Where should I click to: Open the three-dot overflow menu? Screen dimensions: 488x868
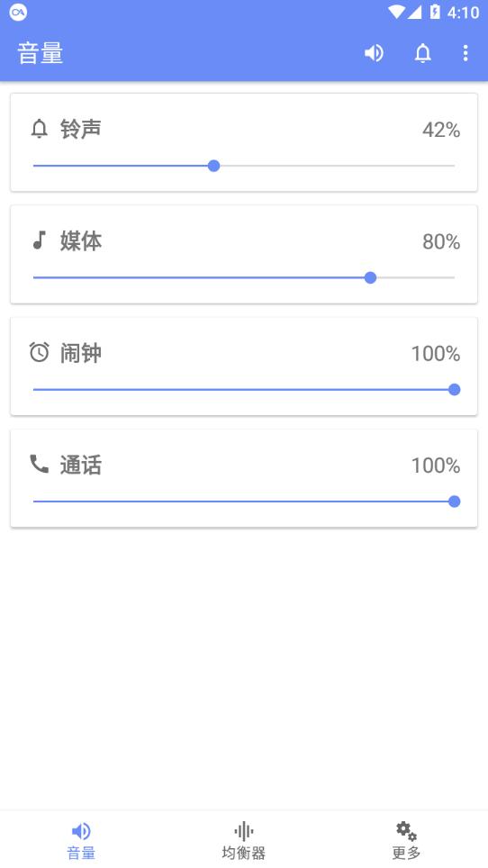[x=465, y=53]
